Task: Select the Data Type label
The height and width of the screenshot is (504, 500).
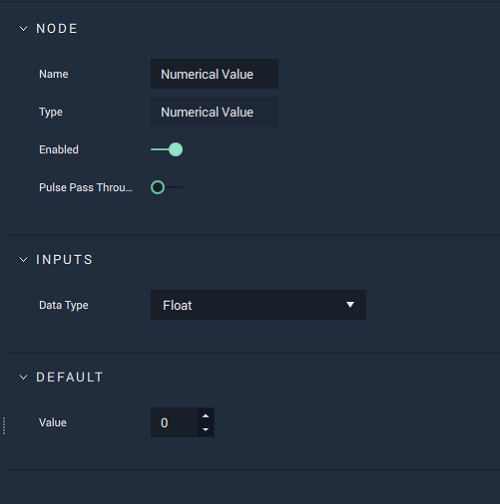Action: click(x=64, y=305)
